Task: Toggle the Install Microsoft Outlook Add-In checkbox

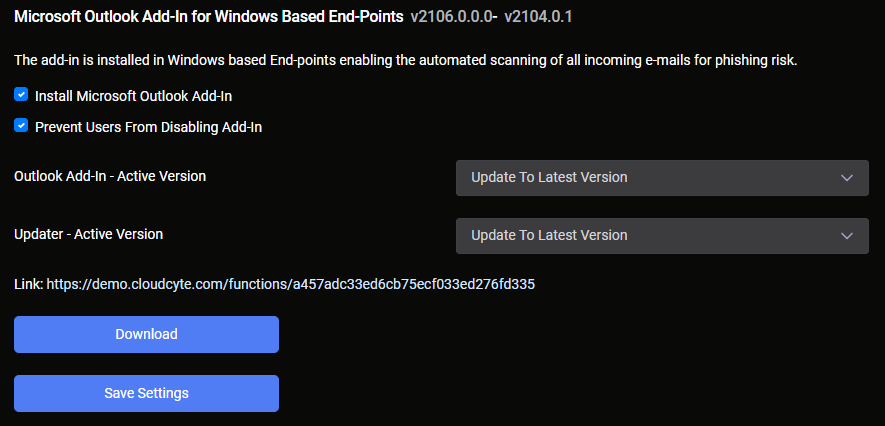Action: (21, 95)
